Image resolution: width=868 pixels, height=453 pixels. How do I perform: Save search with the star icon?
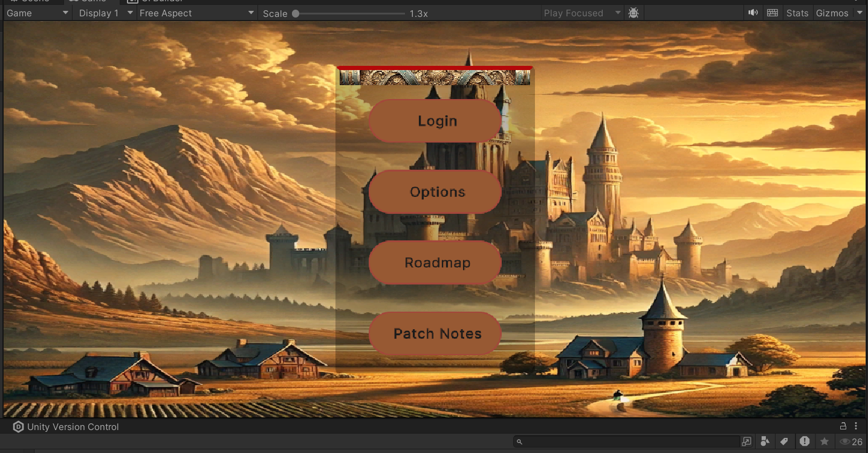point(824,442)
